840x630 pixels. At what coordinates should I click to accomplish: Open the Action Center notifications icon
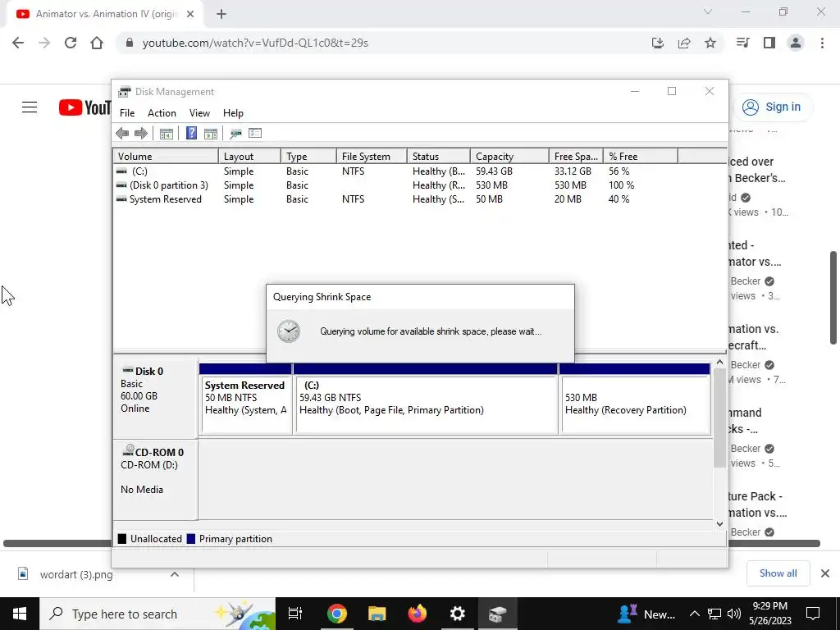click(x=813, y=614)
